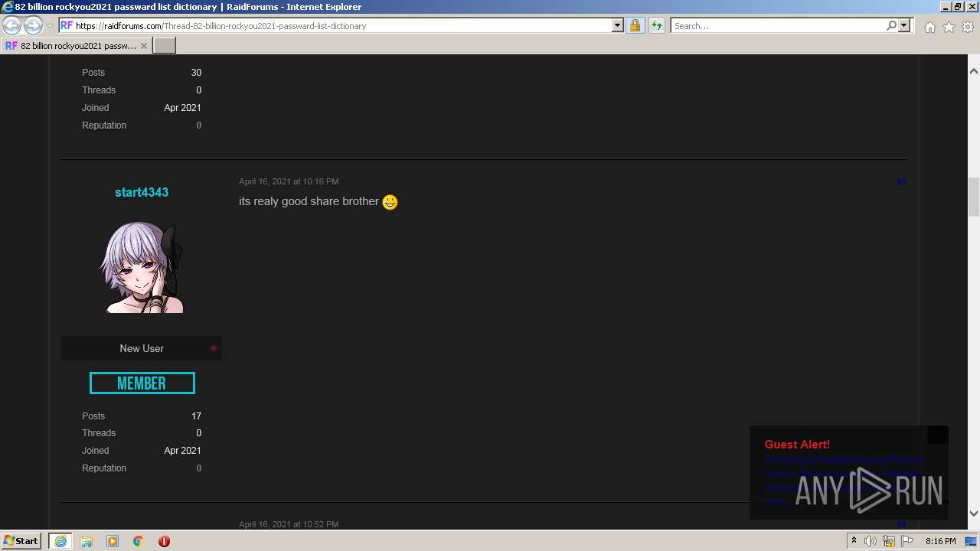This screenshot has height=551, width=980.
Task: Open the File Explorer folder taskbar icon
Action: click(x=87, y=541)
